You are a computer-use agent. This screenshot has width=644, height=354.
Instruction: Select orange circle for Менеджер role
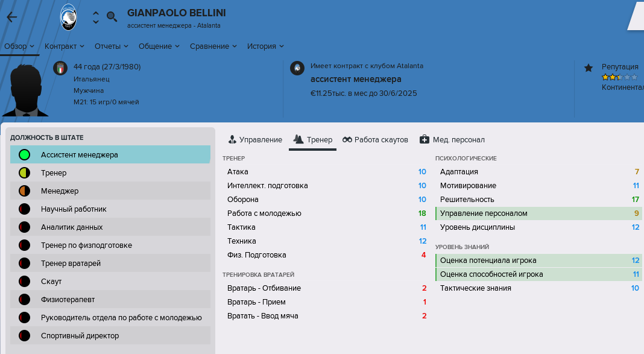[x=24, y=191]
